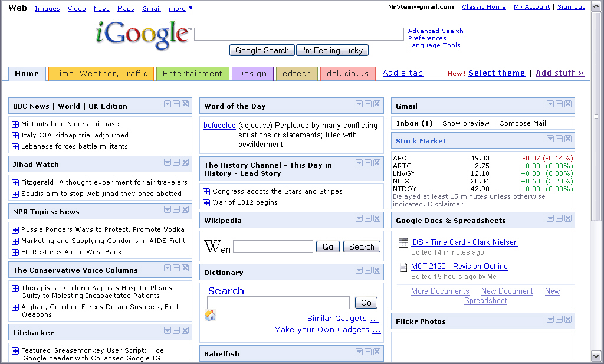Viewport: 604px width, 364px height.
Task: Delete the NPR Topics: News gadget
Action: (185, 209)
